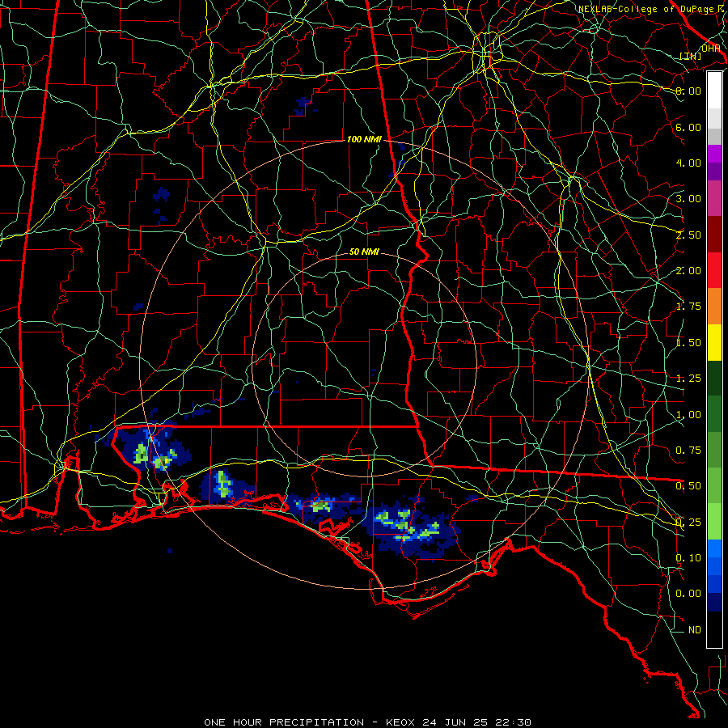Viewport: 728px width, 728px height.
Task: Click the 4.00 legend value
Action: (x=688, y=163)
